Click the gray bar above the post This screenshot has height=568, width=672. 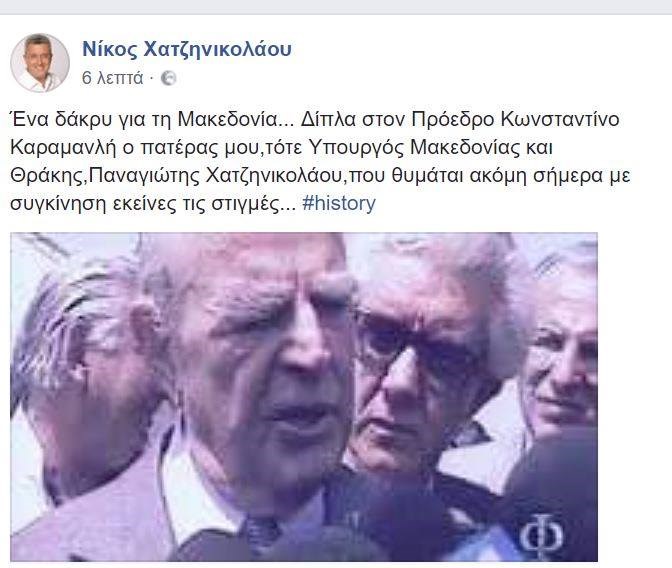click(336, 7)
